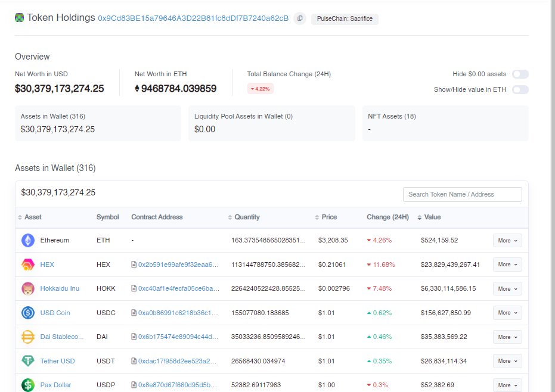Open More dropdown for Ethereum row

507,241
